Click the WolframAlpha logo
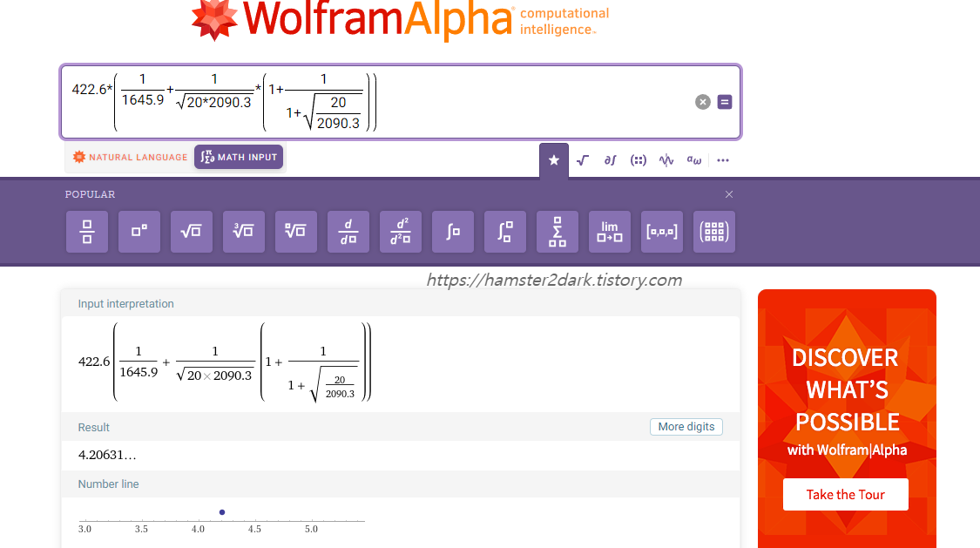This screenshot has width=980, height=548. click(x=400, y=20)
